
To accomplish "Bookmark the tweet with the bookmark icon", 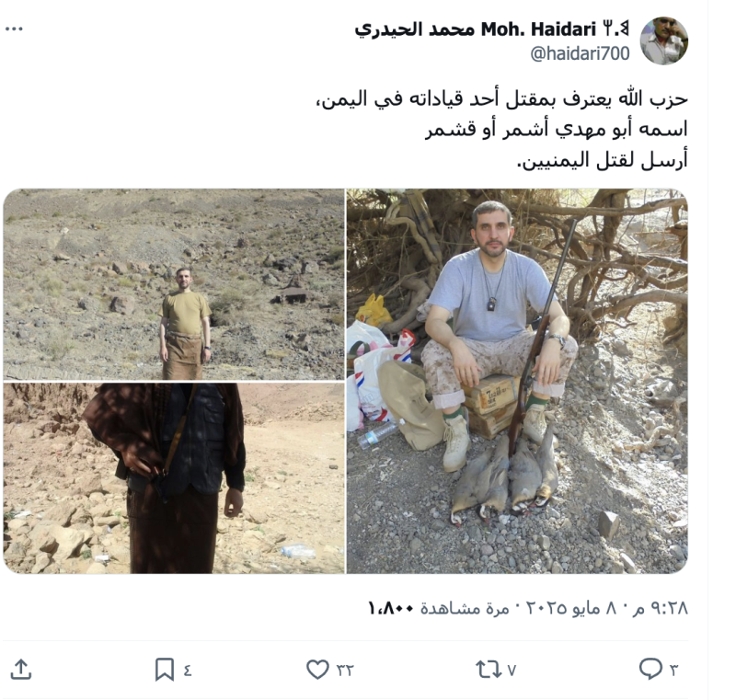I will tap(165, 669).
